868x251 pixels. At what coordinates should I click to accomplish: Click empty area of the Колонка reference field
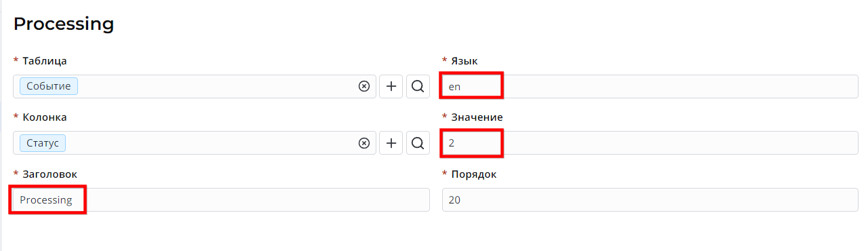click(210, 143)
